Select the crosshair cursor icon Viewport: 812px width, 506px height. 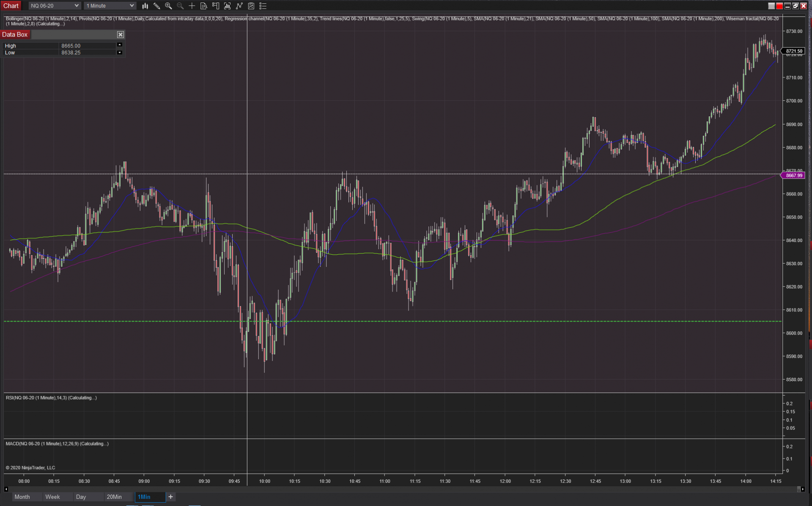click(x=192, y=6)
